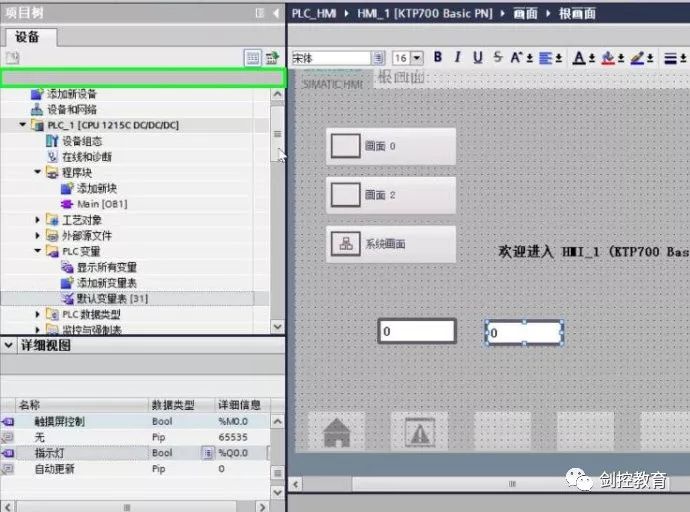Viewport: 690px width, 512px height.
Task: Select 添加新块 tree item
Action: [x=97, y=189]
